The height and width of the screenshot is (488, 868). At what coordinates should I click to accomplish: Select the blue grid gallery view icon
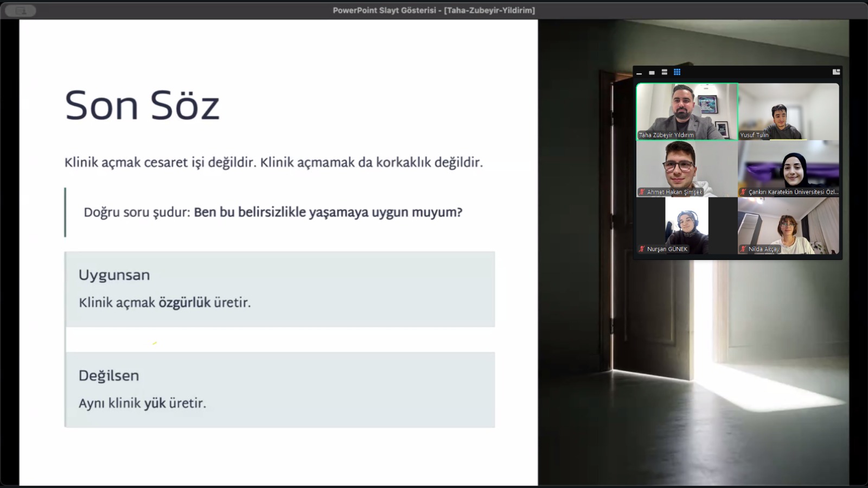(677, 72)
